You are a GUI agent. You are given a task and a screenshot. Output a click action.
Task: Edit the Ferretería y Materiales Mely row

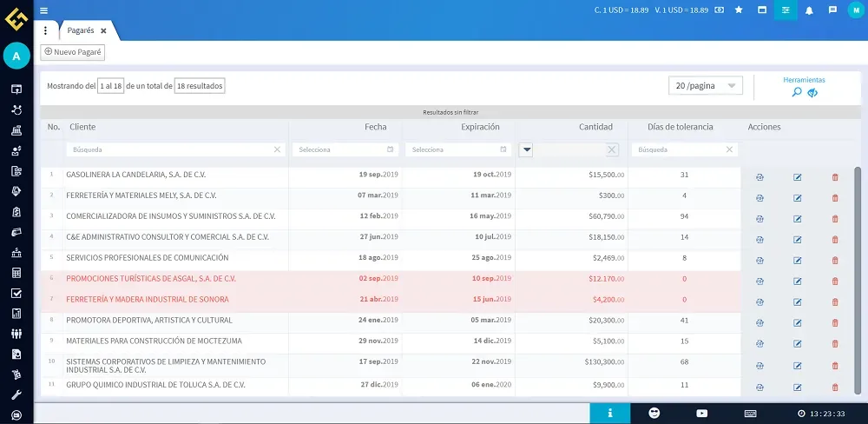point(798,197)
